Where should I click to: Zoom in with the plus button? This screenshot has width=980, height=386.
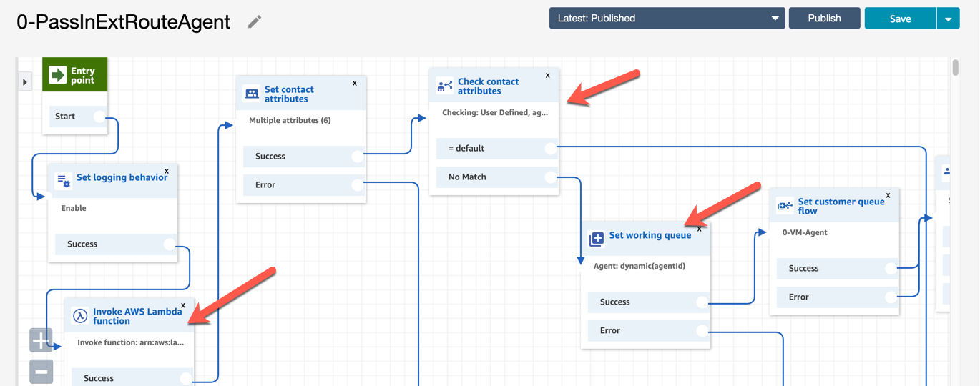click(41, 340)
